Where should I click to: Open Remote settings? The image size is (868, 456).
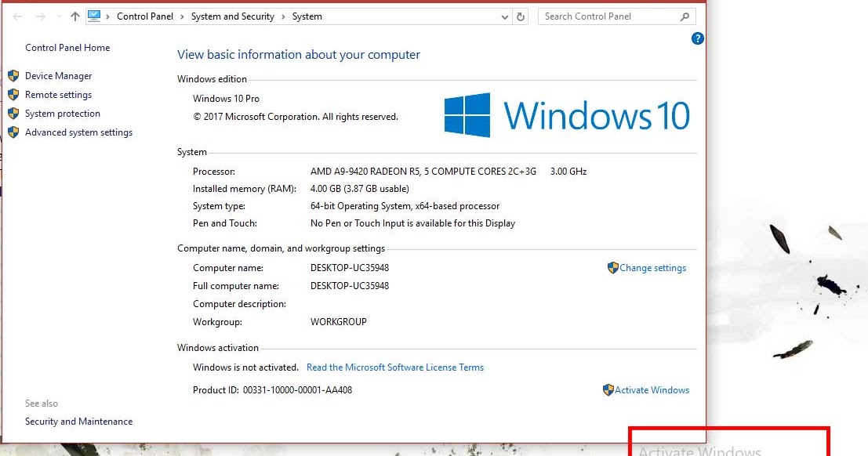(58, 95)
